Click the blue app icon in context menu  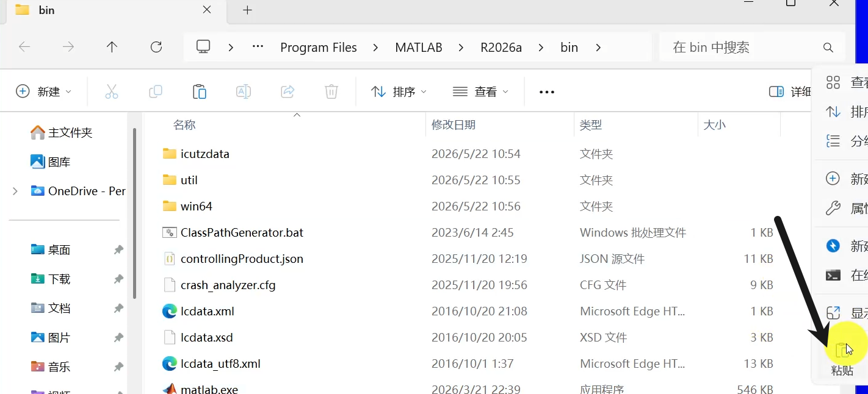coord(833,246)
